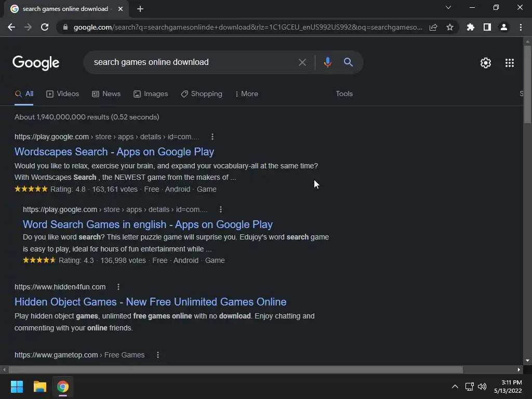Image resolution: width=532 pixels, height=399 pixels.
Task: Open options menu for Word Search Games result
Action: pos(221,209)
